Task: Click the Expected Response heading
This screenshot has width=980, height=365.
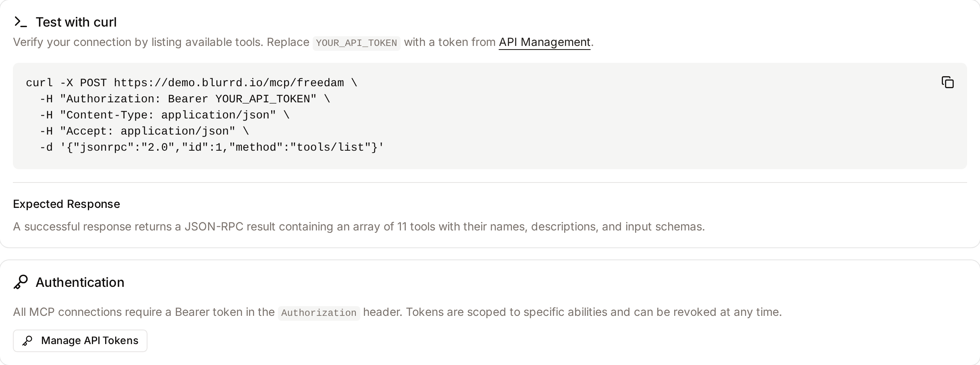Action: tap(66, 204)
